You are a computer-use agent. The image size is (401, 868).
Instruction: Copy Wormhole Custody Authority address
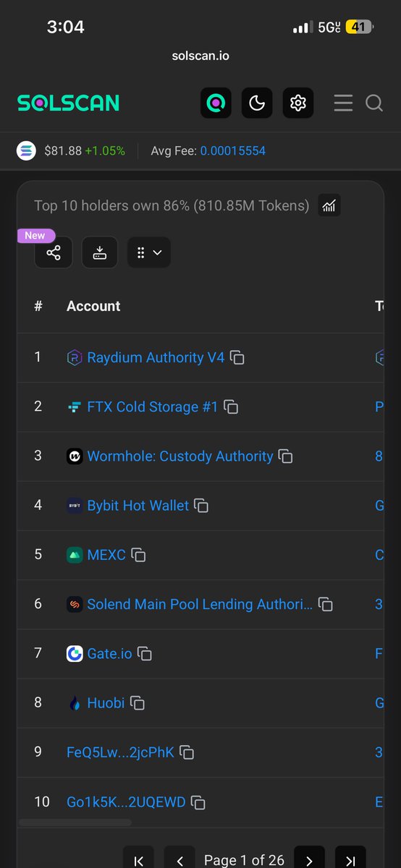coord(286,456)
